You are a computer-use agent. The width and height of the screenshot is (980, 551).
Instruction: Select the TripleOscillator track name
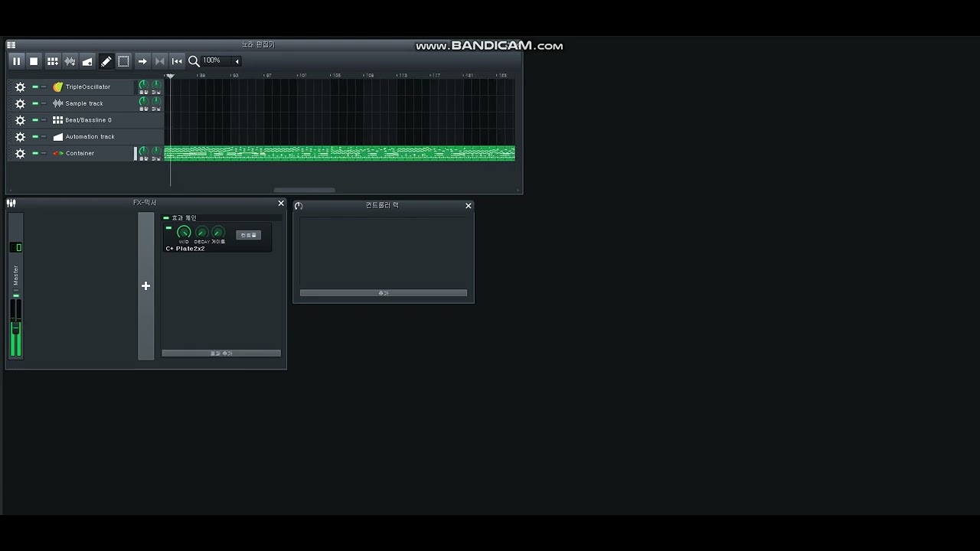click(88, 87)
